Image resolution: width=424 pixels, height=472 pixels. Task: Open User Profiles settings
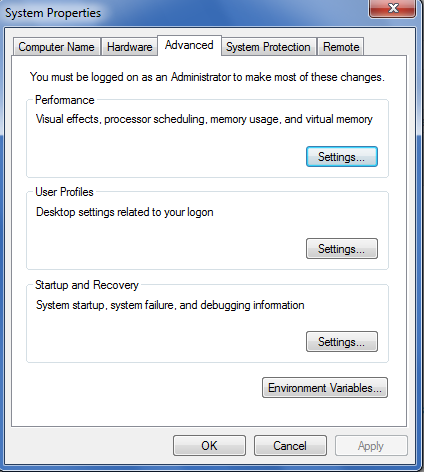point(342,249)
